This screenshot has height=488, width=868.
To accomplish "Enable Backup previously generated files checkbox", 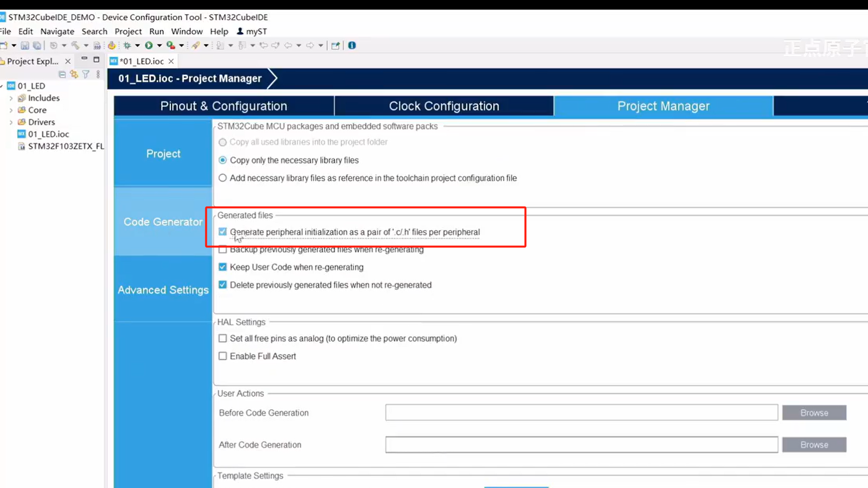I will pyautogui.click(x=223, y=250).
